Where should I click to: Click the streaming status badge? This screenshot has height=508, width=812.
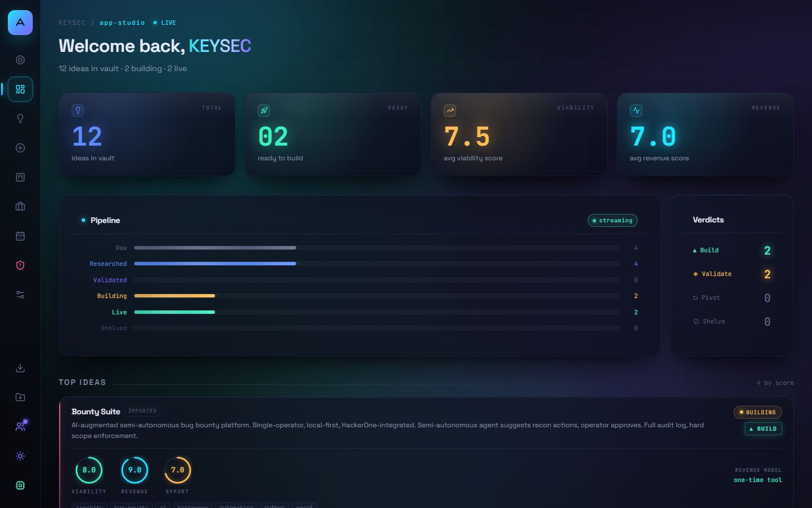tap(612, 221)
